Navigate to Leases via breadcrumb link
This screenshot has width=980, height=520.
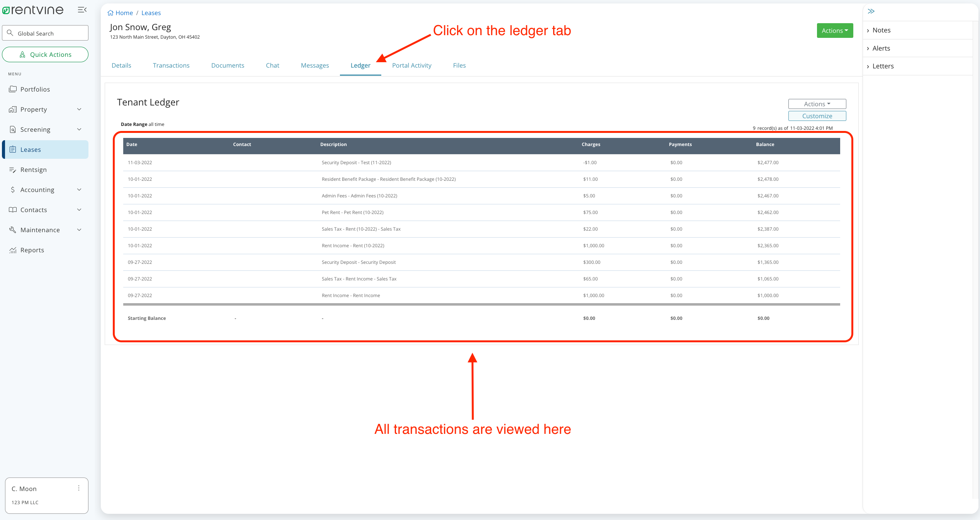[x=151, y=13]
